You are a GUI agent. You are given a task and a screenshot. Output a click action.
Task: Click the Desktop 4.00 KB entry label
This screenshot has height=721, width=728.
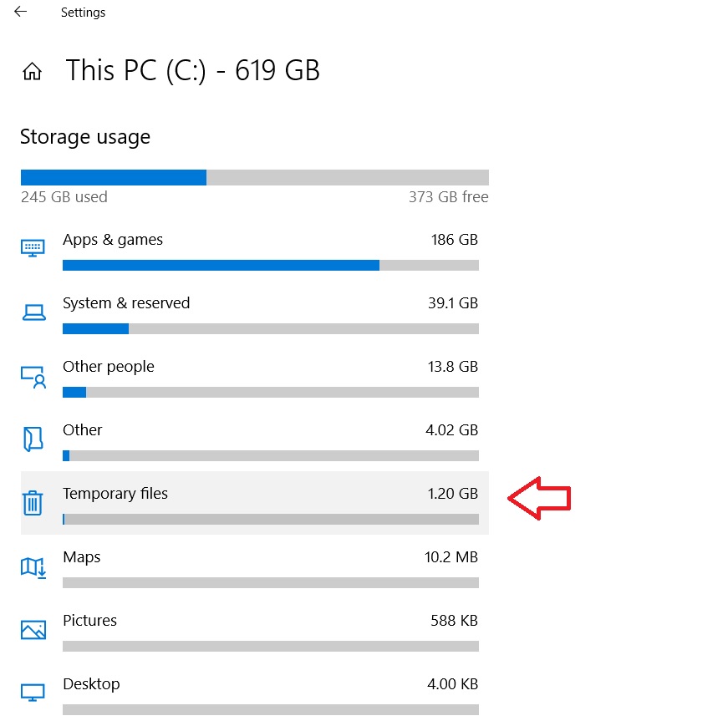[91, 684]
